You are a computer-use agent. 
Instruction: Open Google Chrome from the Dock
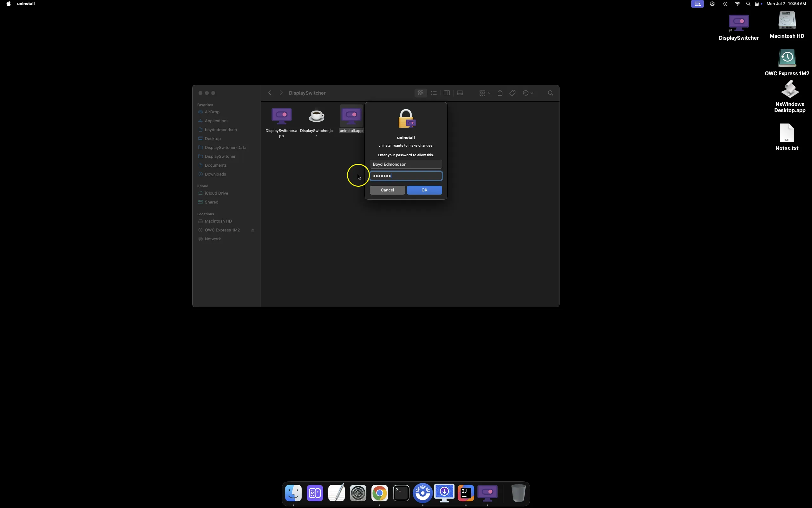[379, 493]
